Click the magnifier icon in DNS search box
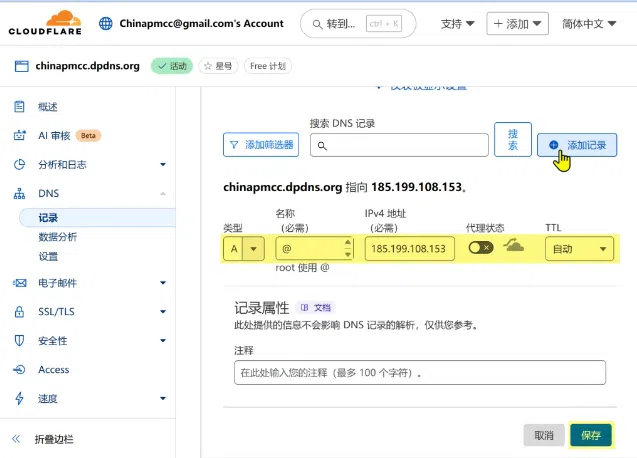Viewport: 637px width, 458px height. (322, 146)
